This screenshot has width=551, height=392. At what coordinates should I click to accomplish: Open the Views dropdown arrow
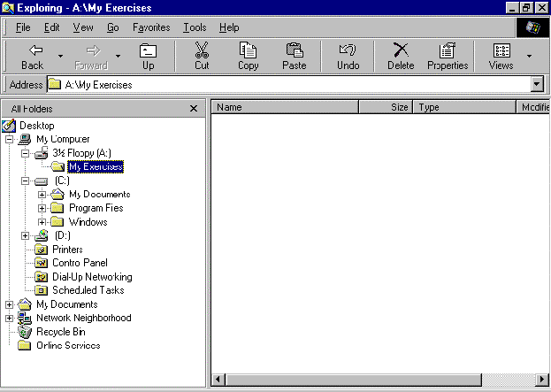(x=530, y=56)
